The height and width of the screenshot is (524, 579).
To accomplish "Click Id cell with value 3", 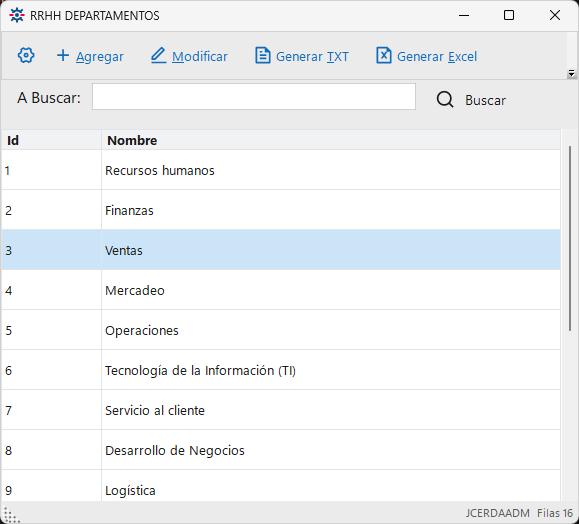I will (x=51, y=250).
